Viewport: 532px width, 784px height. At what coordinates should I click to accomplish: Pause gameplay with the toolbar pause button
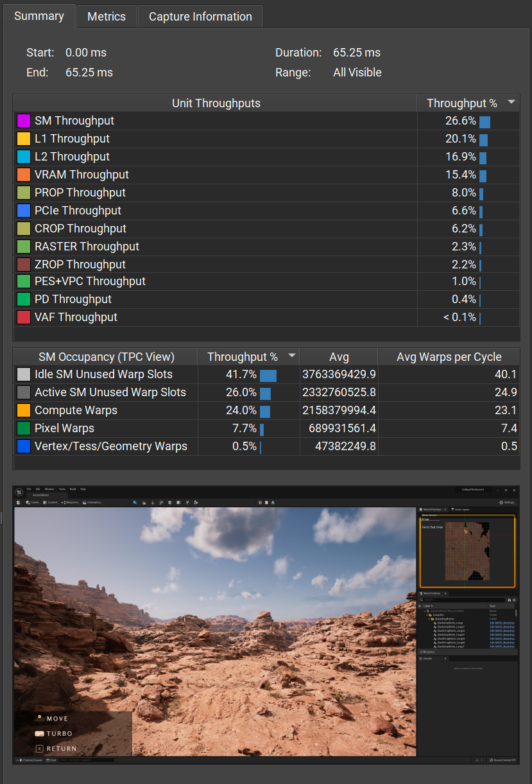click(x=260, y=503)
